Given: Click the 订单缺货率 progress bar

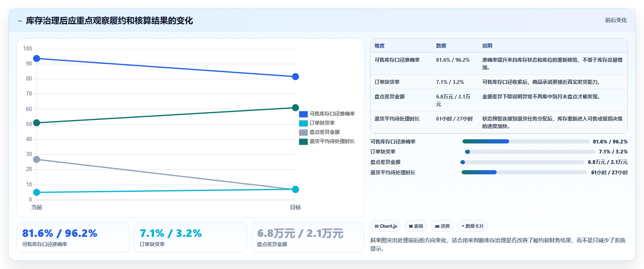Looking at the screenshot, I should 530,152.
